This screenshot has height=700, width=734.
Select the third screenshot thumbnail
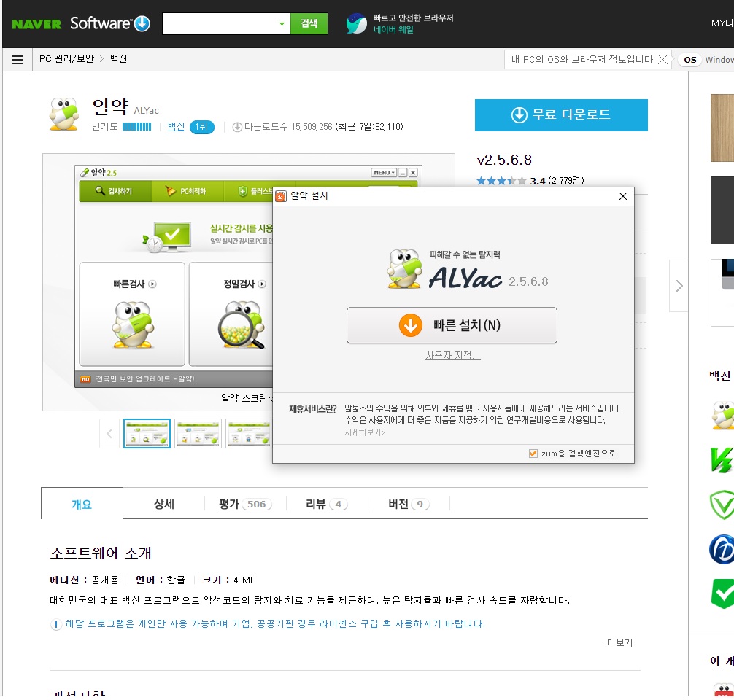tap(249, 433)
